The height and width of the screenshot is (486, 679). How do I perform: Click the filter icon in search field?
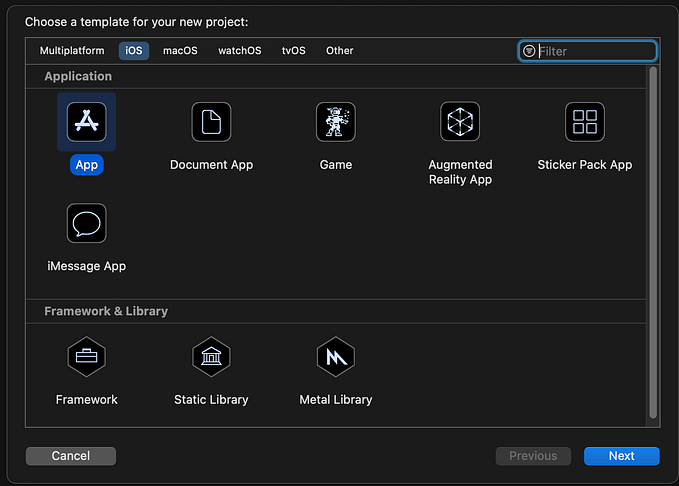tap(529, 51)
